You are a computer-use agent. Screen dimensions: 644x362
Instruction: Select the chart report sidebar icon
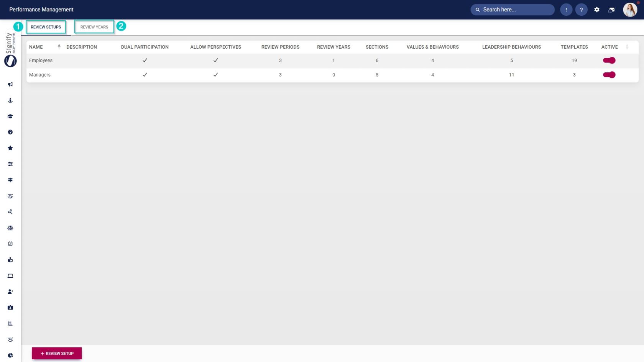[10, 323]
